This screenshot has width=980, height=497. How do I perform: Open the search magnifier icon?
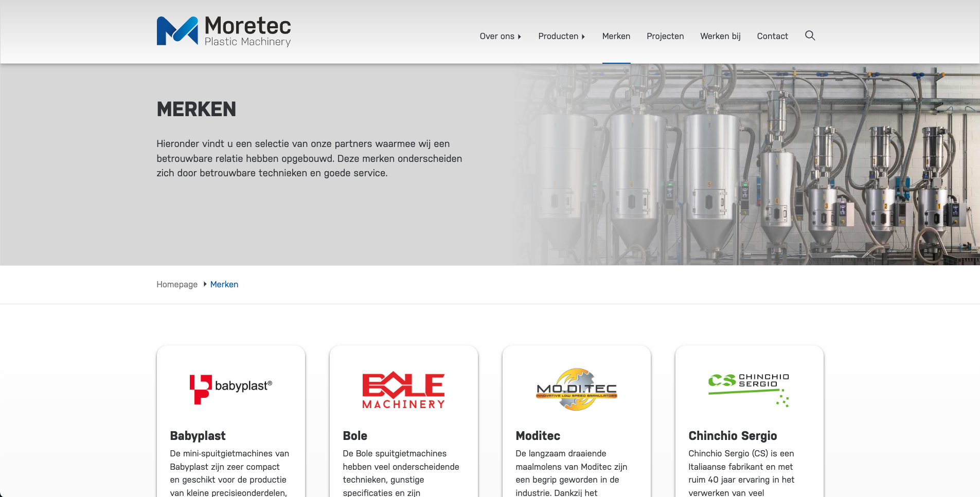click(x=810, y=35)
